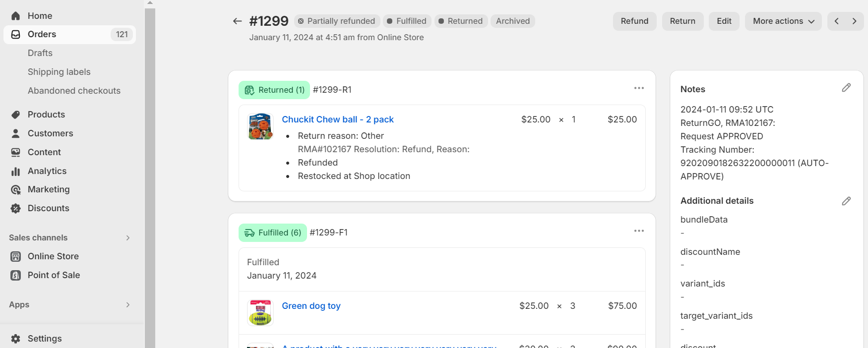Click the Return button

[682, 21]
